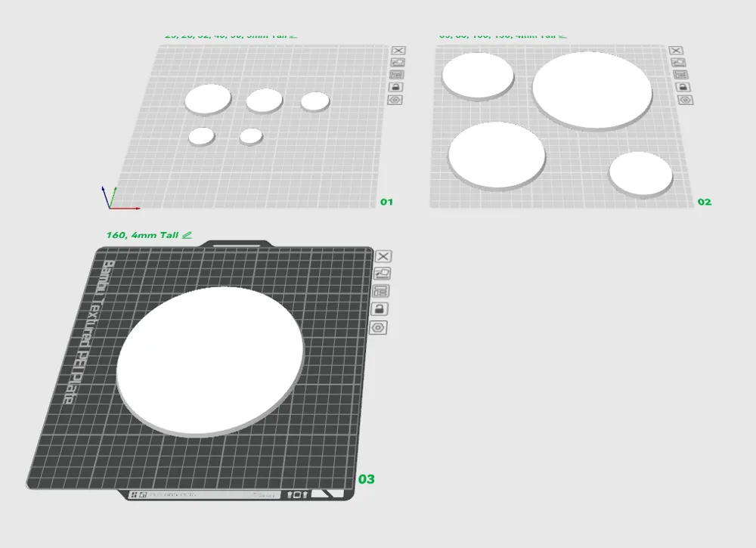Open plate 02 settings hexagon icon
This screenshot has width=756, height=548.
[686, 100]
